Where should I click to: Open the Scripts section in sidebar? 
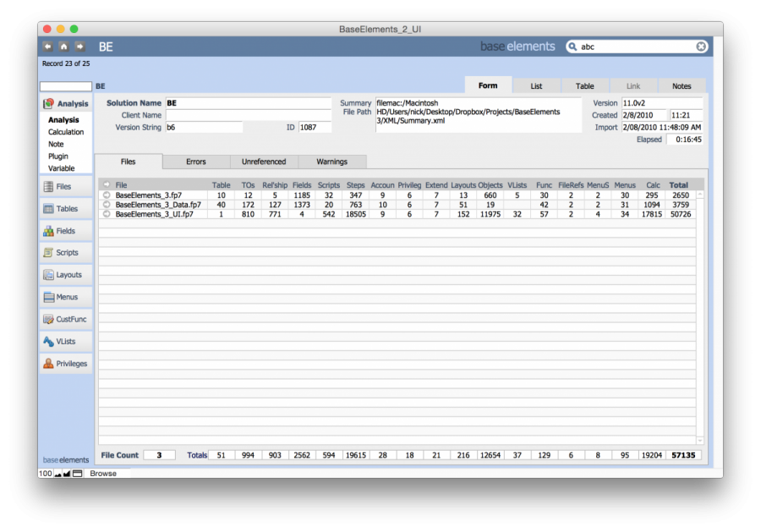pos(65,253)
